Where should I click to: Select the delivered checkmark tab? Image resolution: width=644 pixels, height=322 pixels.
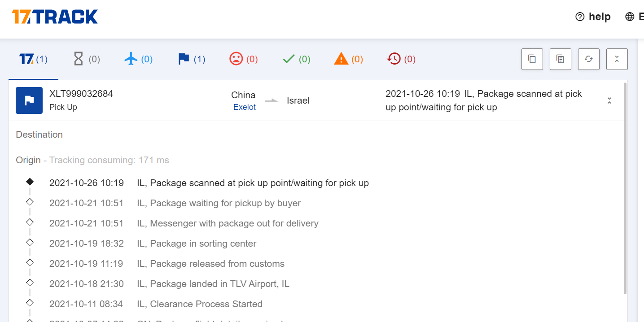tap(297, 59)
